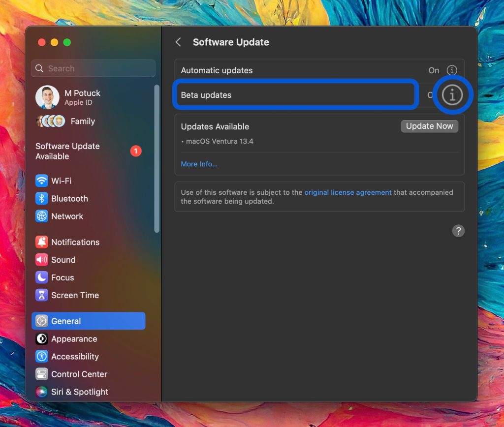Open Accessibility settings pane
This screenshot has width=504, height=427.
[x=75, y=357]
